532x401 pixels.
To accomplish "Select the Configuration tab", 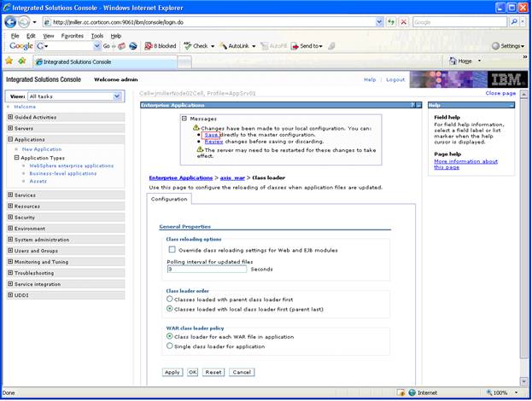I will [x=169, y=199].
